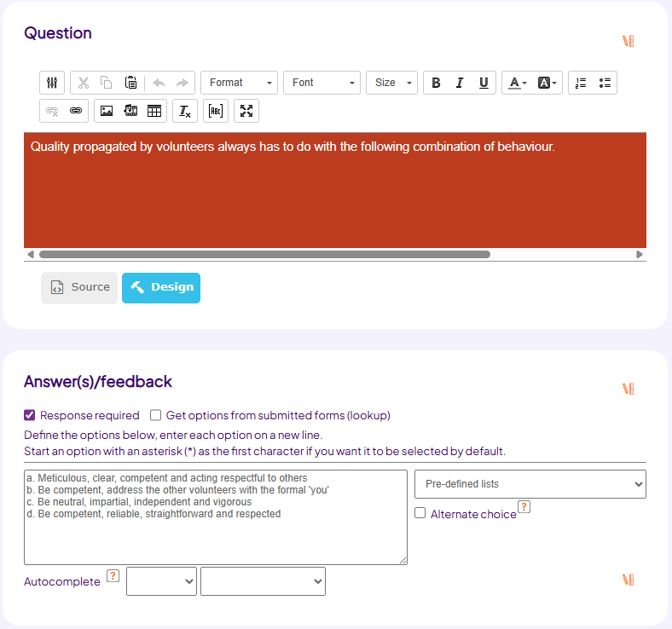Switch to Design view
Screen dimensions: 672x629
[x=161, y=288]
